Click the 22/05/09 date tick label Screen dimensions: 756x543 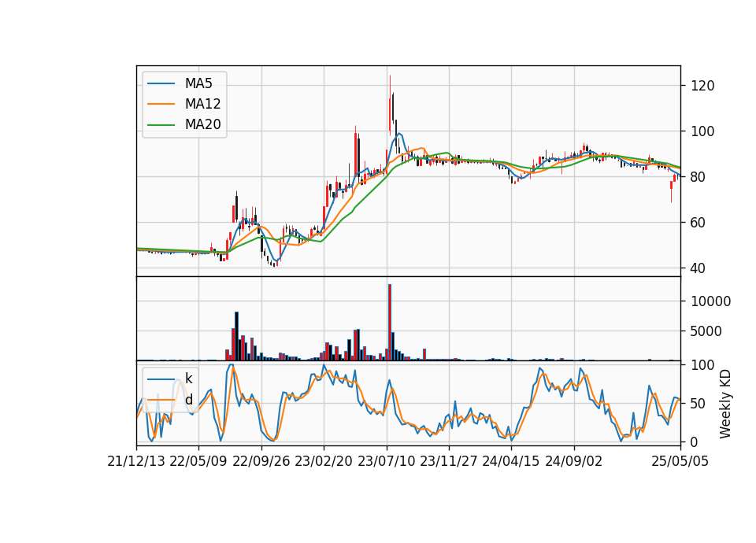[x=198, y=461]
